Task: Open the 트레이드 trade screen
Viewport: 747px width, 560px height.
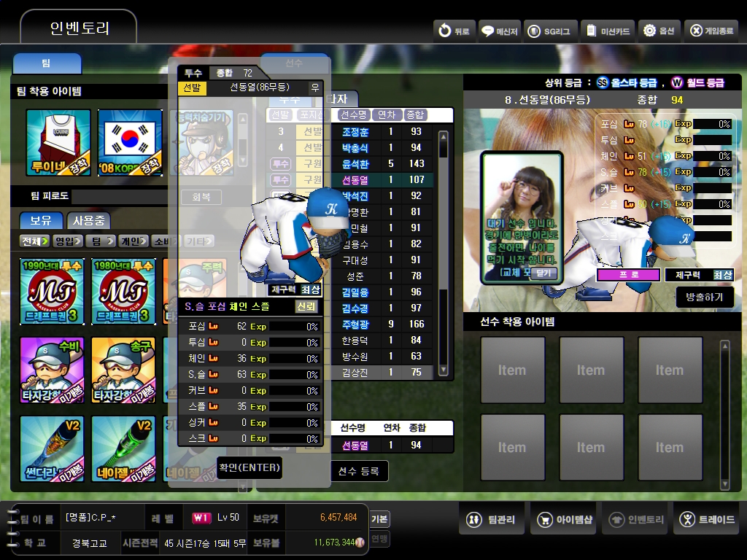Action: pos(706,519)
